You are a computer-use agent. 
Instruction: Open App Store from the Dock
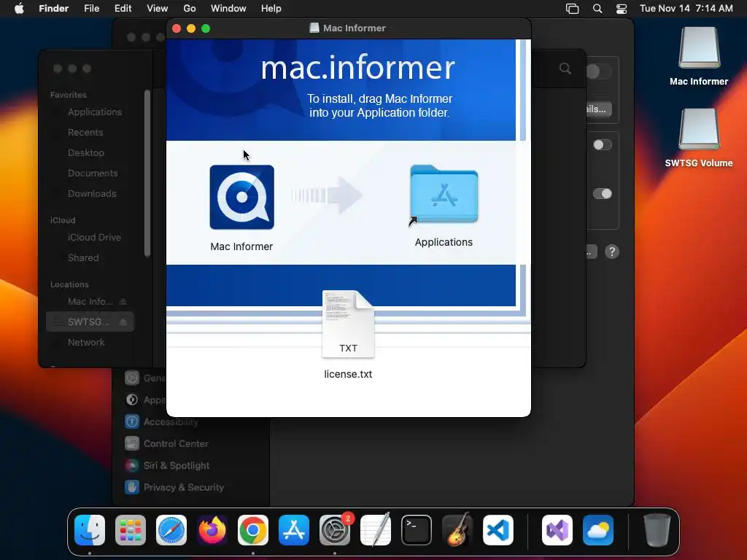click(x=294, y=530)
